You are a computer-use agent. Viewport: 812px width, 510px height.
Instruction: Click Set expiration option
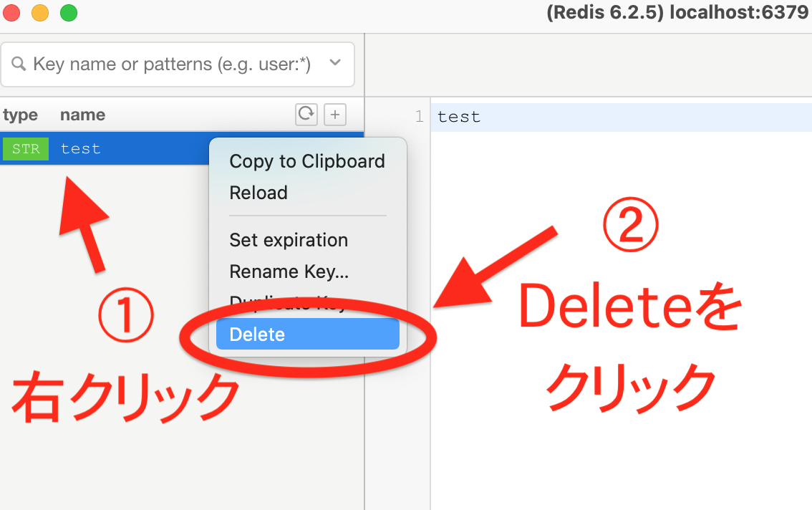(x=289, y=240)
